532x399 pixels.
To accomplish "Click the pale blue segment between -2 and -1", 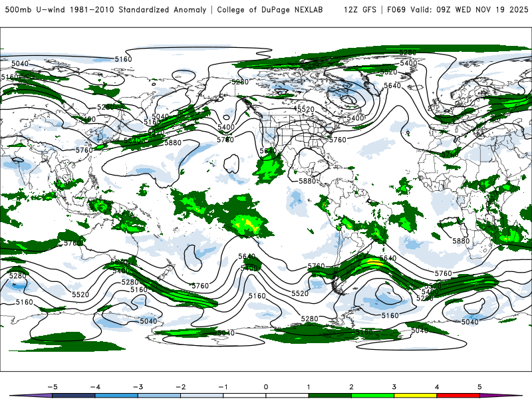I will click(x=202, y=396).
